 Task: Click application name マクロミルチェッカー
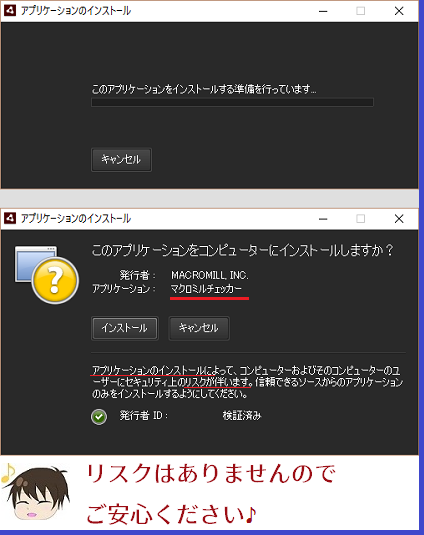coord(206,289)
